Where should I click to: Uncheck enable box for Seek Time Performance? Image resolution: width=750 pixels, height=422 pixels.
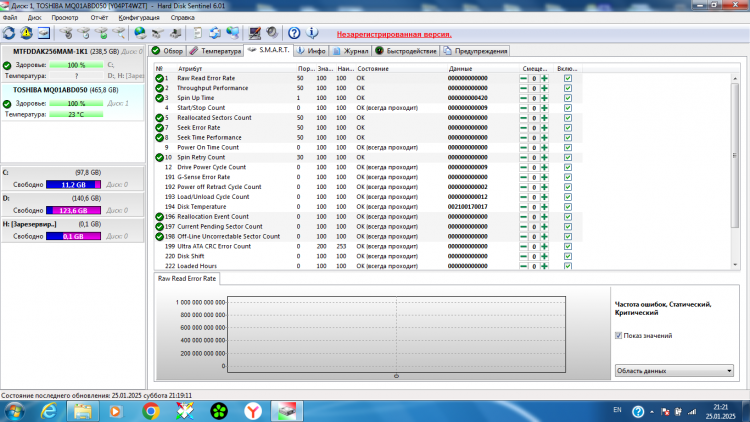(568, 137)
